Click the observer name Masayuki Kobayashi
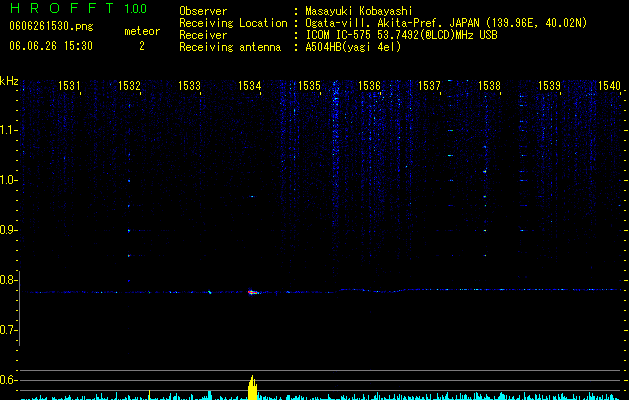Screen dimensions: 629x400 point(359,11)
